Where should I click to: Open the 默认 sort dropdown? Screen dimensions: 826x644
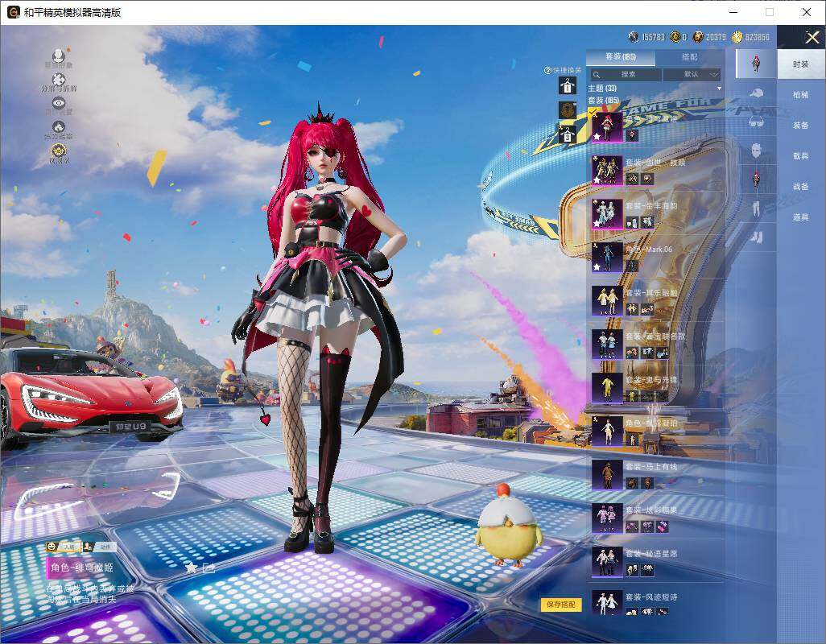point(691,74)
